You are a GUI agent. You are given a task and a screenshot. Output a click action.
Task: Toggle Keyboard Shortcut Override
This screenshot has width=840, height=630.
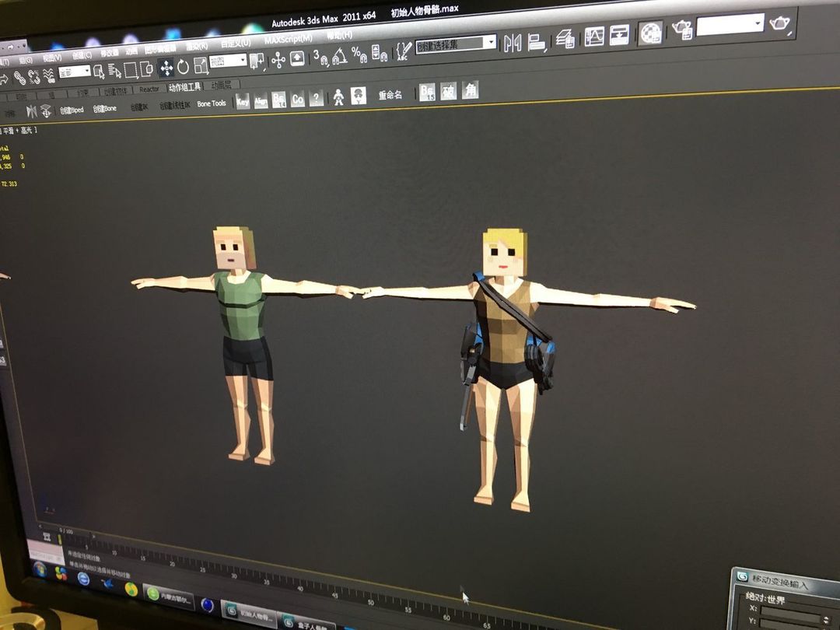coord(297,58)
